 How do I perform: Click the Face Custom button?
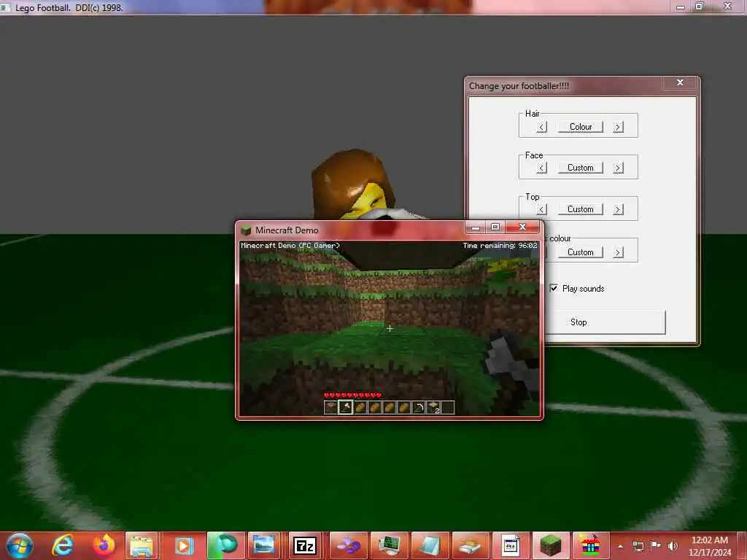point(580,168)
